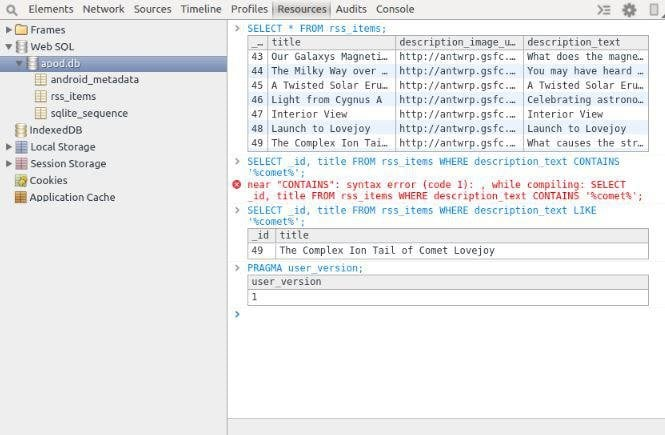
Task: Open the DevTools settings gear
Action: coord(629,10)
